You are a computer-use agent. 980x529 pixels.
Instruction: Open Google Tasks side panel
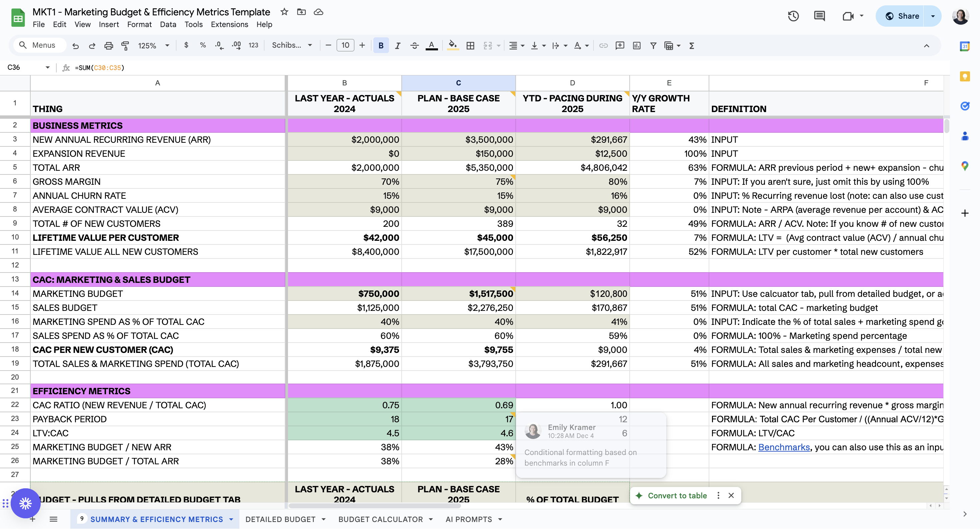(x=964, y=106)
